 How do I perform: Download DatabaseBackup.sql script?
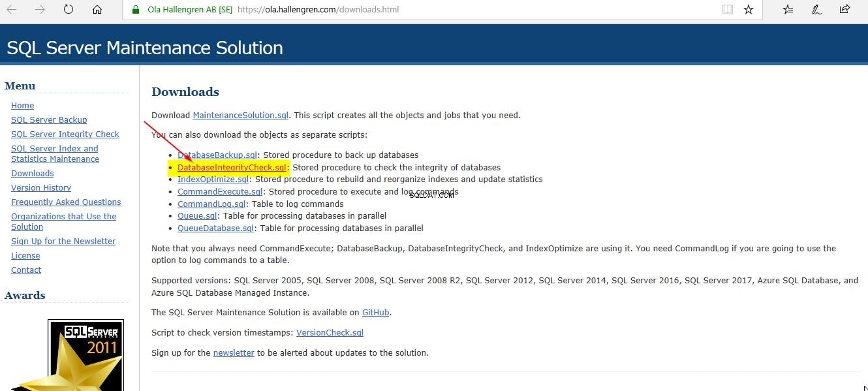point(217,155)
